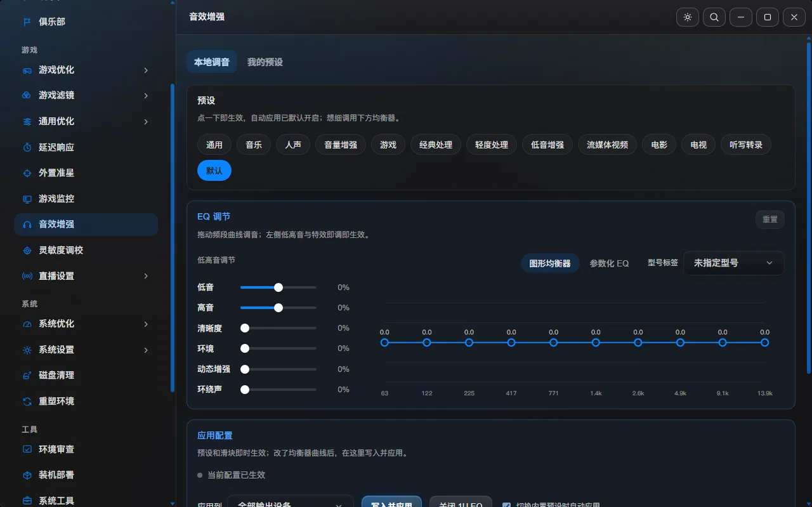The height and width of the screenshot is (507, 812).
Task: Open search with the magnifier icon
Action: click(x=714, y=17)
